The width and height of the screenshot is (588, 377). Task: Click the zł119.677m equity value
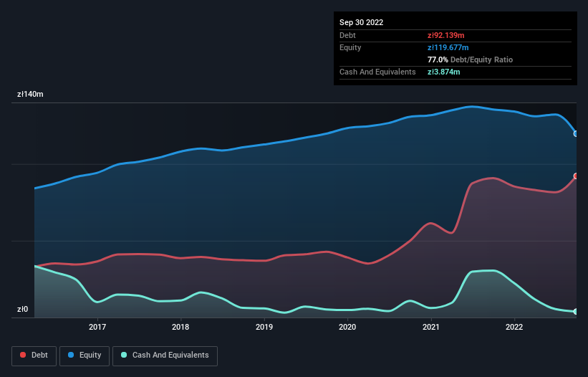(448, 47)
